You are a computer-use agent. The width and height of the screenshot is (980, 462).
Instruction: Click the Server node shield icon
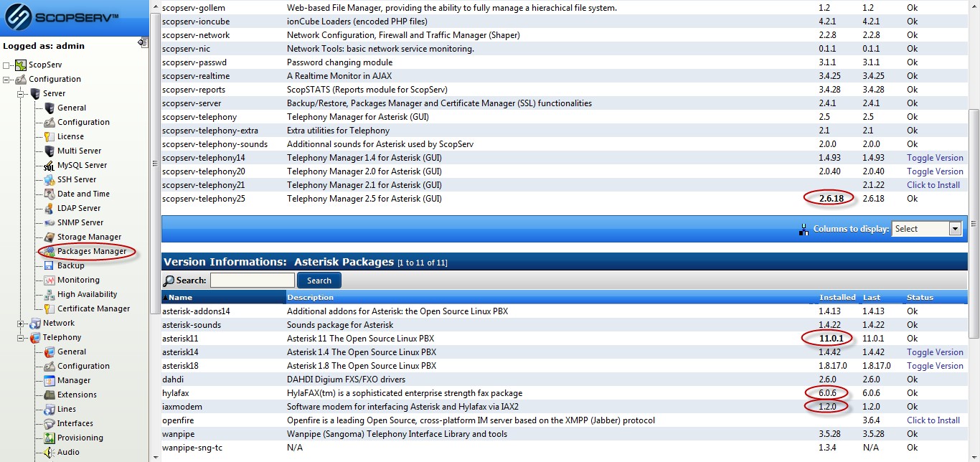(36, 94)
